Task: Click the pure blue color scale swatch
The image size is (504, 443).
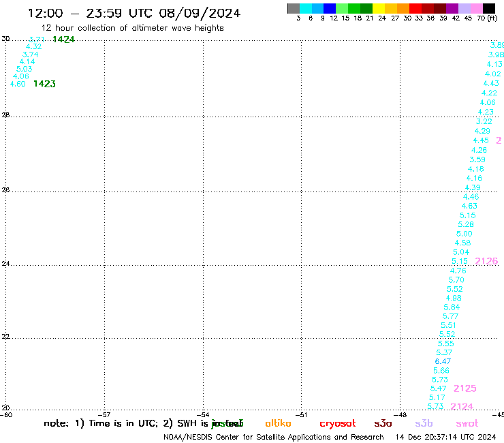Action: [330, 8]
